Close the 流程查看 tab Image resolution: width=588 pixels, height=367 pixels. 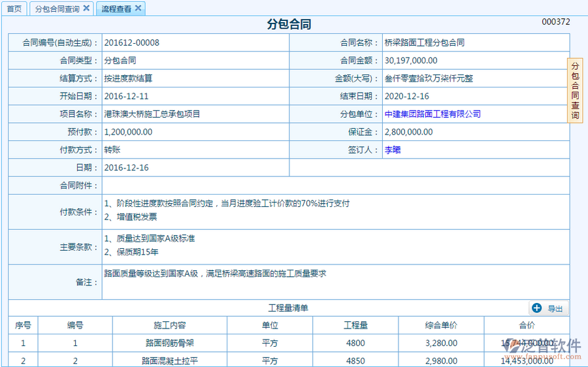[x=138, y=8]
